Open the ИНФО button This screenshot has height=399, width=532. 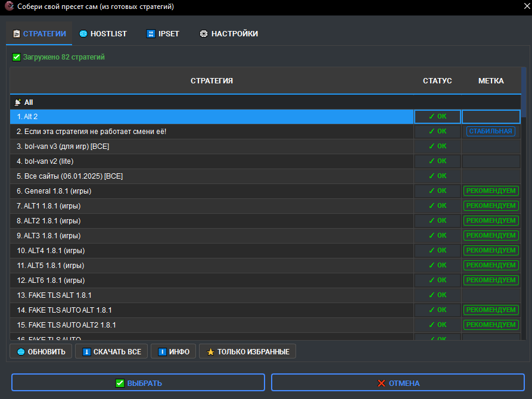[173, 351]
